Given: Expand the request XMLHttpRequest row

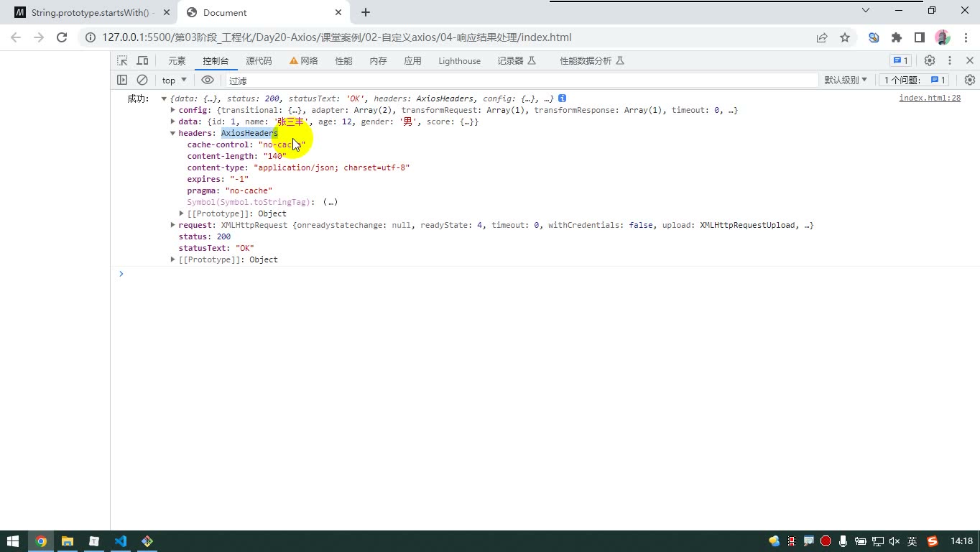Looking at the screenshot, I should pyautogui.click(x=173, y=225).
